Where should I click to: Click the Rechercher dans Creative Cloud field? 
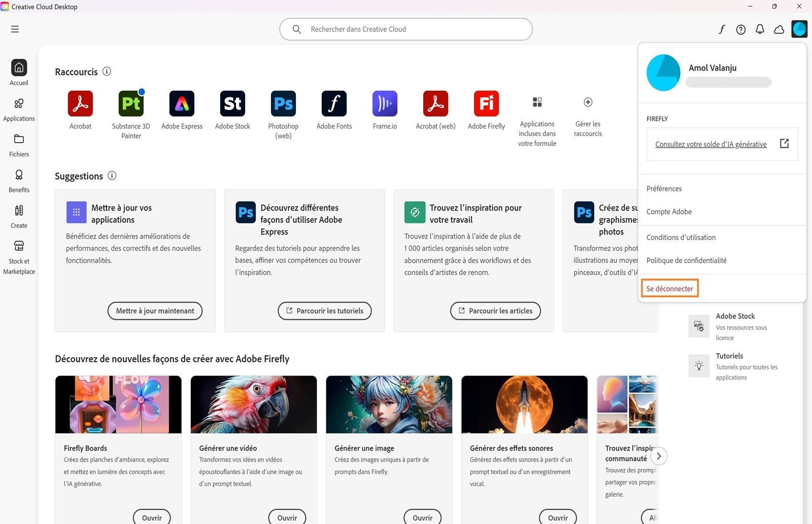coord(406,29)
